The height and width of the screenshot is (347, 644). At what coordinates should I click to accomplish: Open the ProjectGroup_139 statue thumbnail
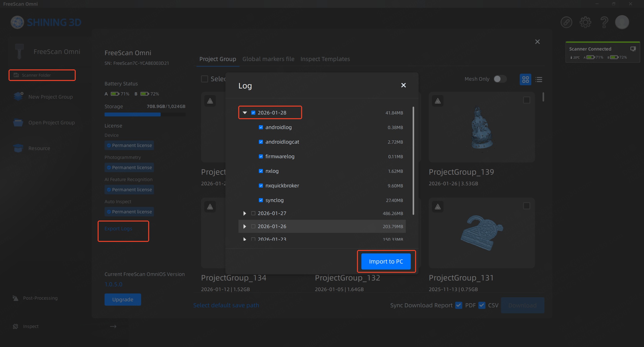click(x=482, y=127)
